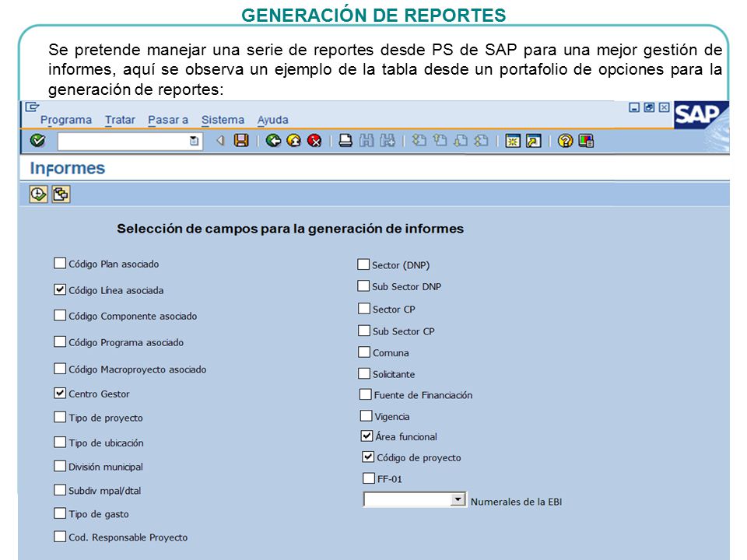Click the Execute clock icon
The image size is (747, 560).
38,194
